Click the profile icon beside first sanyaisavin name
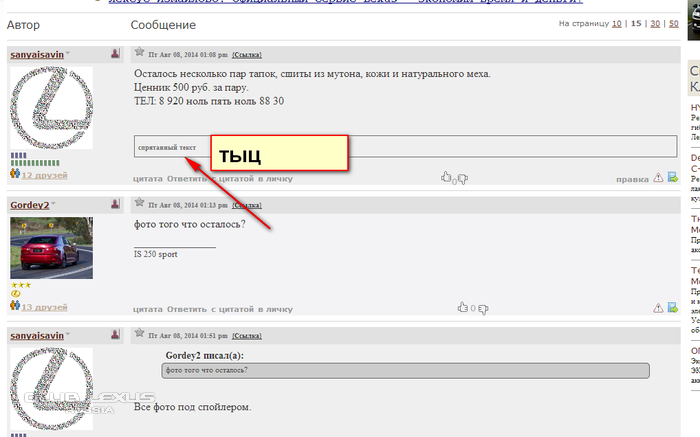 point(115,53)
